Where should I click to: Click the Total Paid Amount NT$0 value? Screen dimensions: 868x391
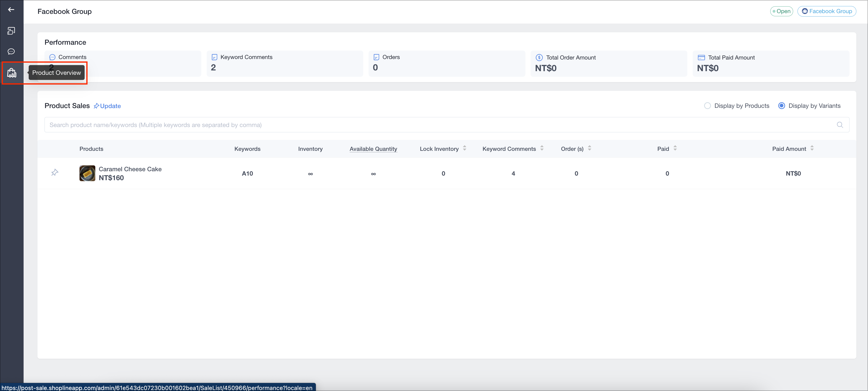708,68
